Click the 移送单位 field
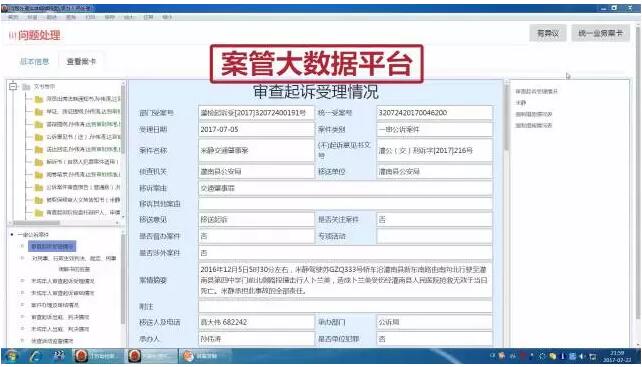Screen dimensions: 642x367 (434, 172)
